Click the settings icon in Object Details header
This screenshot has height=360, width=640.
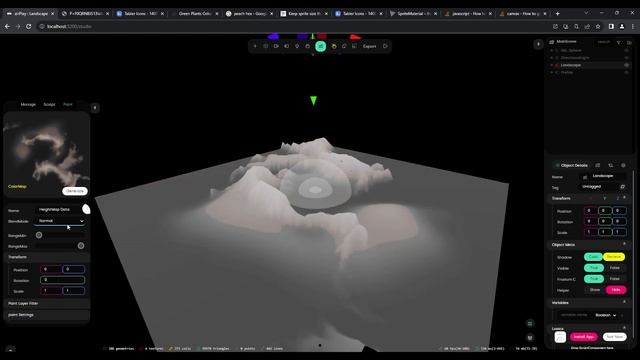pos(623,165)
